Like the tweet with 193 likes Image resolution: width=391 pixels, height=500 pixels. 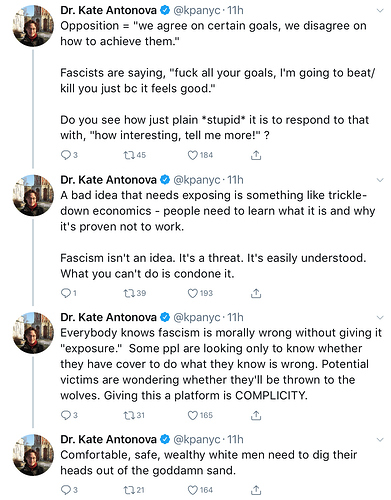click(193, 293)
